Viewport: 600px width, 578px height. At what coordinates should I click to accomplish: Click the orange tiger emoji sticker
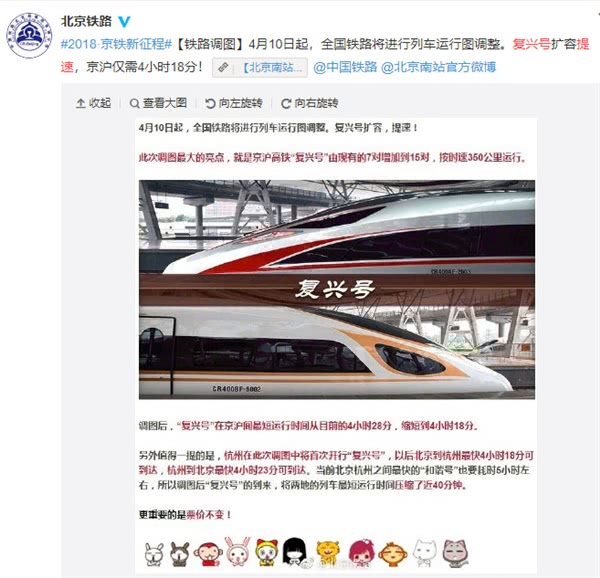[x=328, y=553]
